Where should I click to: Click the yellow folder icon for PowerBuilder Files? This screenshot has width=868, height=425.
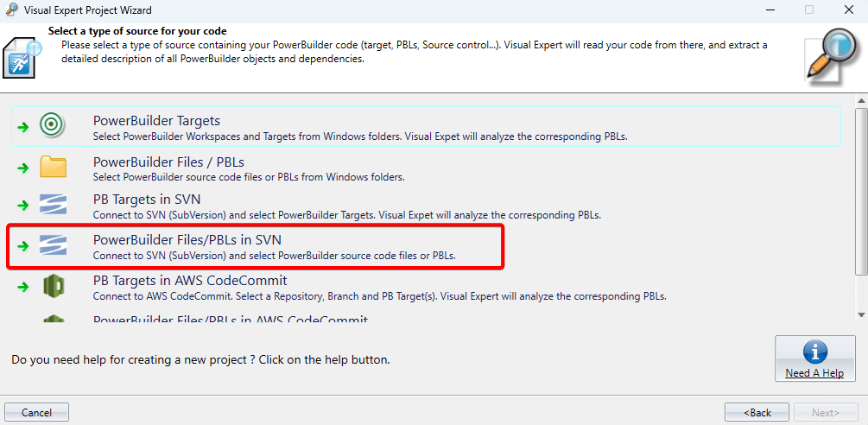(x=53, y=167)
